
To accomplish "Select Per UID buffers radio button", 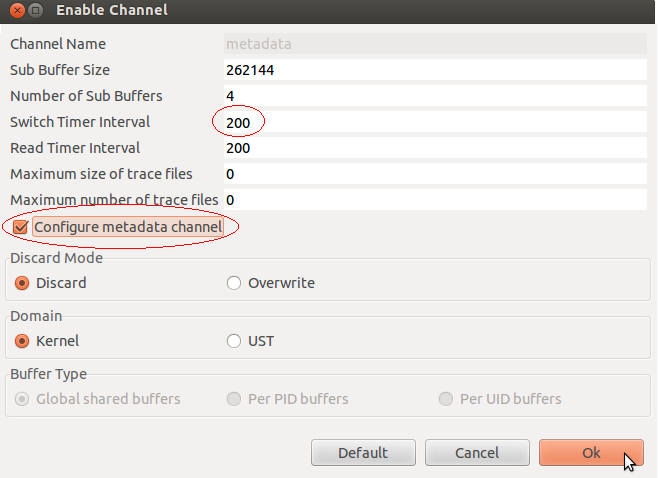I will (x=446, y=399).
